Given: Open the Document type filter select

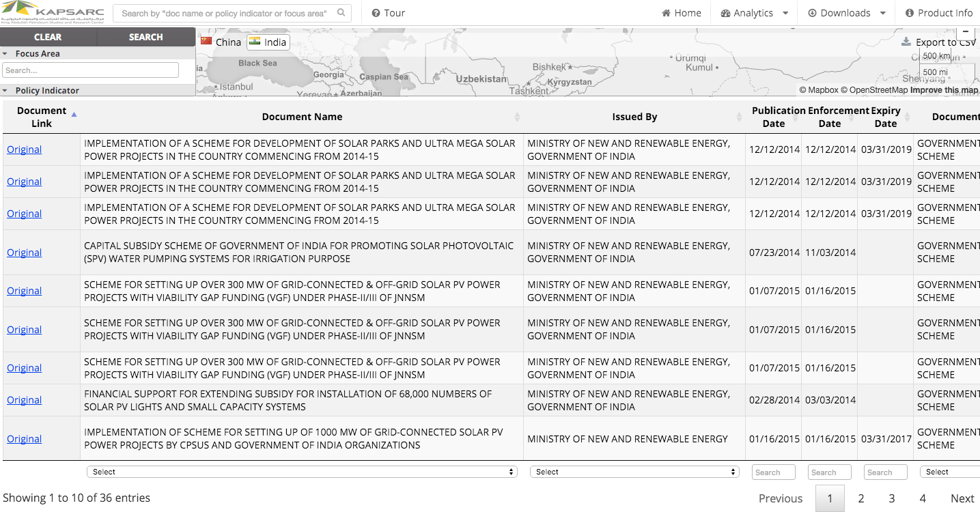Looking at the screenshot, I should [x=949, y=472].
